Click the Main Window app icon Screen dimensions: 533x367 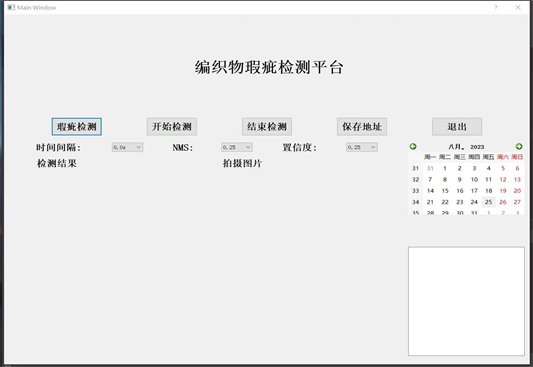(x=11, y=7)
